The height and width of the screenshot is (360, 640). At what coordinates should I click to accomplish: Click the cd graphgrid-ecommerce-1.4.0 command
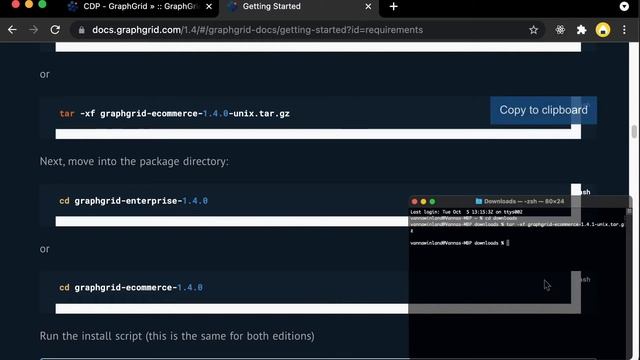[131, 287]
